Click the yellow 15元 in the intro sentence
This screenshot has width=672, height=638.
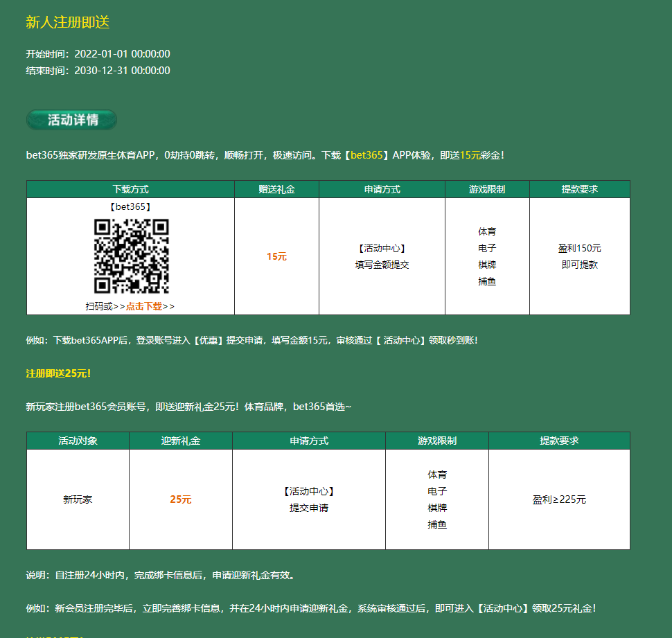coord(470,155)
